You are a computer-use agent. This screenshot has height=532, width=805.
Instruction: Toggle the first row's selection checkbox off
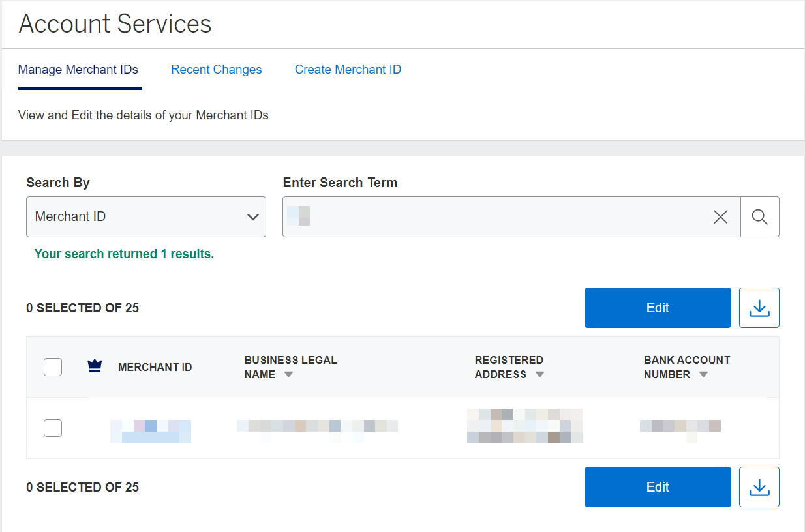click(53, 428)
